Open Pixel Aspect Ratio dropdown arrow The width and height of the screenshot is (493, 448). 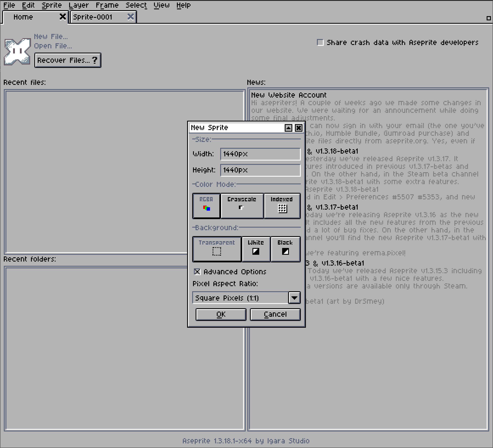[x=294, y=298]
